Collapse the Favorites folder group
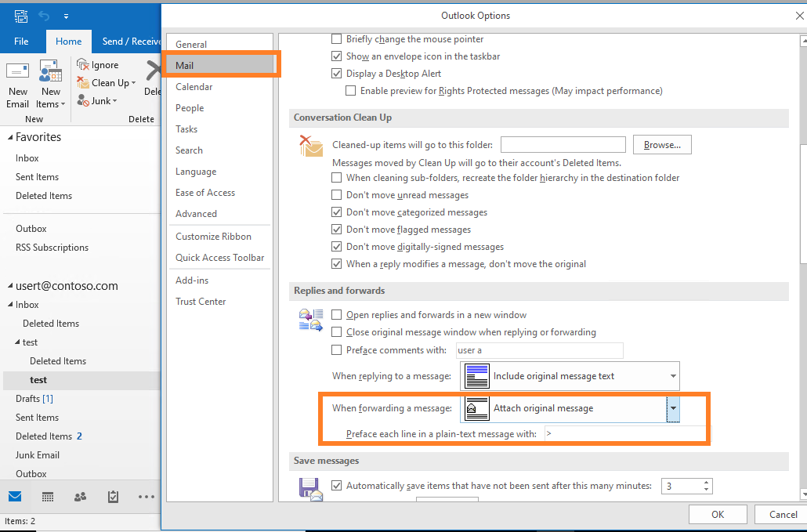 (x=10, y=137)
